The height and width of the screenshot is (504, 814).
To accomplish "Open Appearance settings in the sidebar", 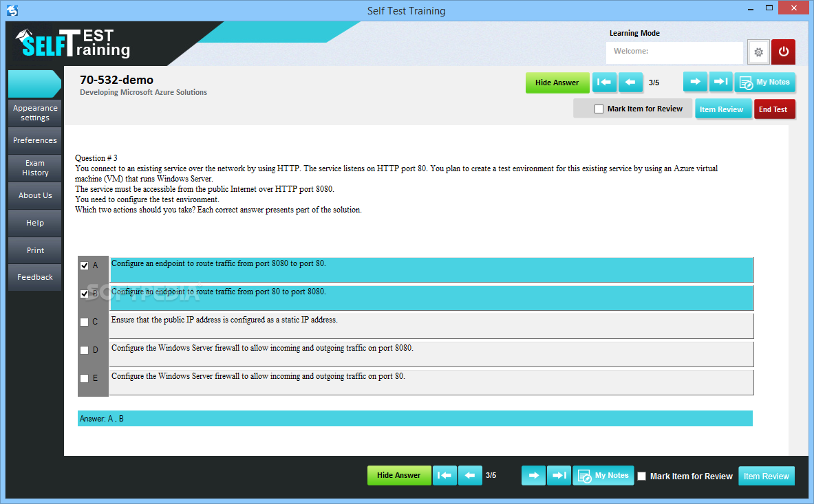I will tap(35, 113).
